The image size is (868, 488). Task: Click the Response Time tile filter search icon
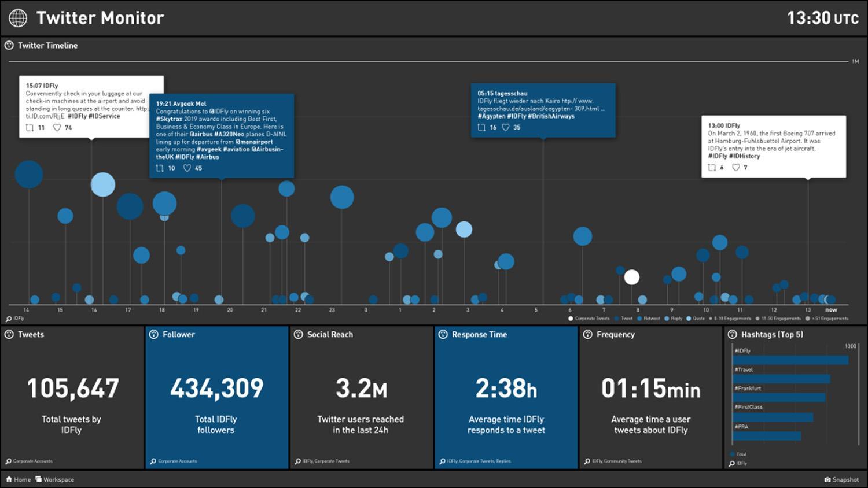(x=443, y=461)
